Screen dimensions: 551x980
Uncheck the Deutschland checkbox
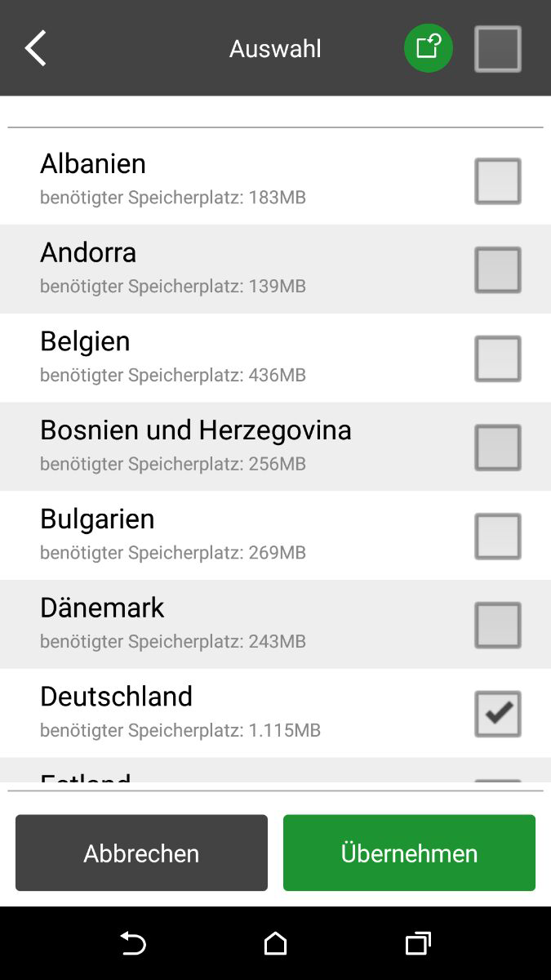click(498, 714)
